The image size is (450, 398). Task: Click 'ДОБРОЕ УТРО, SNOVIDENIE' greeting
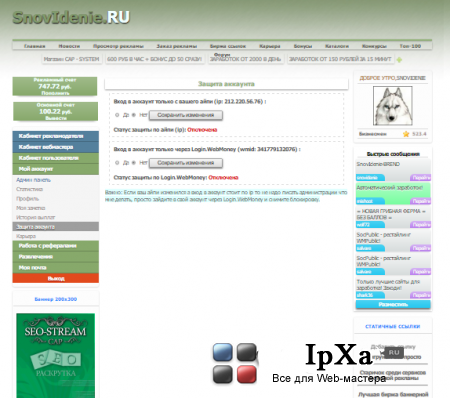click(x=392, y=78)
